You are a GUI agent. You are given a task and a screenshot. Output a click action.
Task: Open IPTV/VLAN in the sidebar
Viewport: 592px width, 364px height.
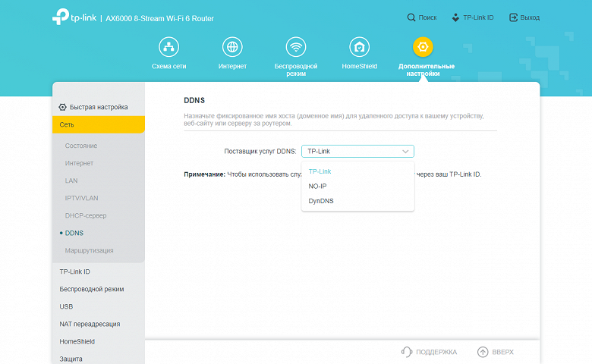pyautogui.click(x=81, y=198)
